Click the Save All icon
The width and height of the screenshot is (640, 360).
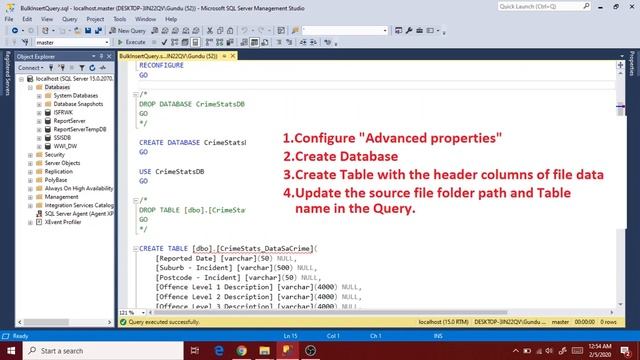coord(98,31)
